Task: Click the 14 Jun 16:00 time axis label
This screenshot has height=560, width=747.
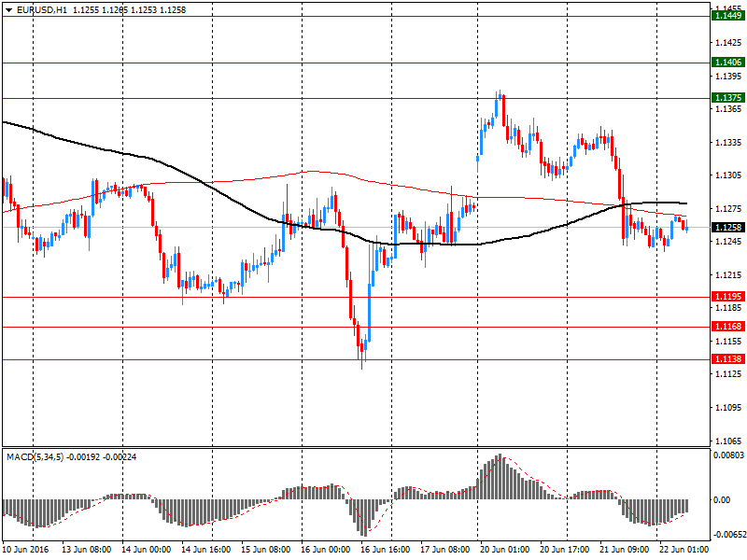Action: pos(205,549)
